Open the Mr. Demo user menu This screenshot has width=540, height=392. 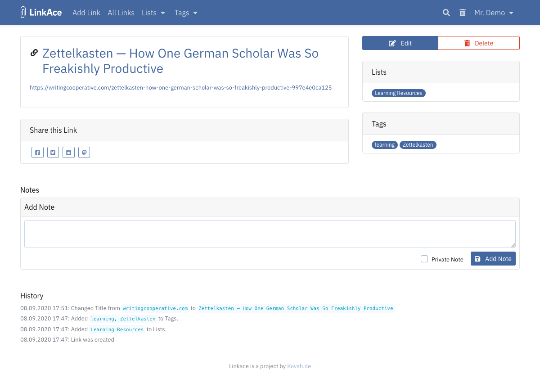click(494, 13)
